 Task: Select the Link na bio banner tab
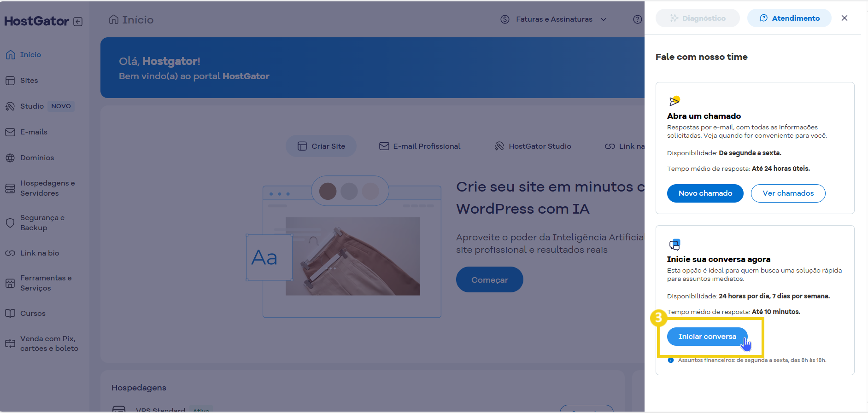pos(625,146)
